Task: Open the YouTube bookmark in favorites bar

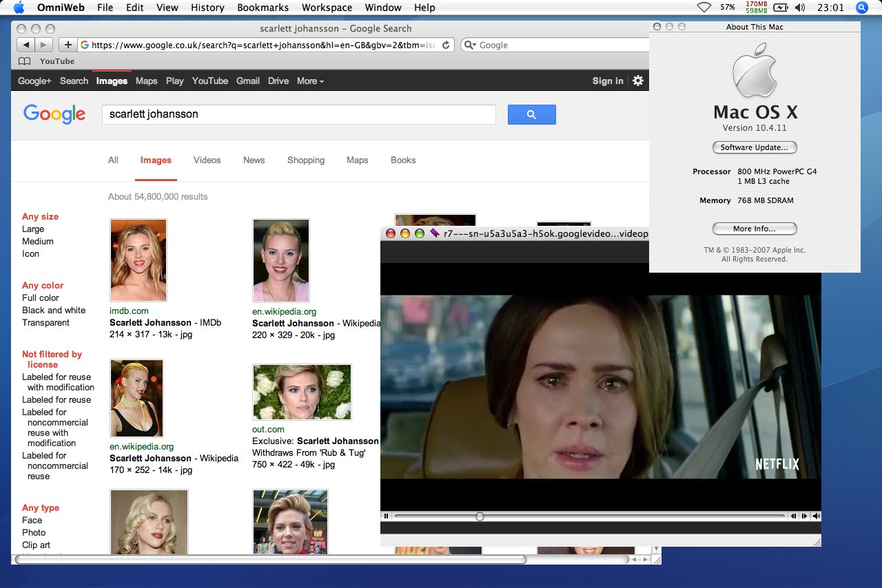Action: coord(57,61)
